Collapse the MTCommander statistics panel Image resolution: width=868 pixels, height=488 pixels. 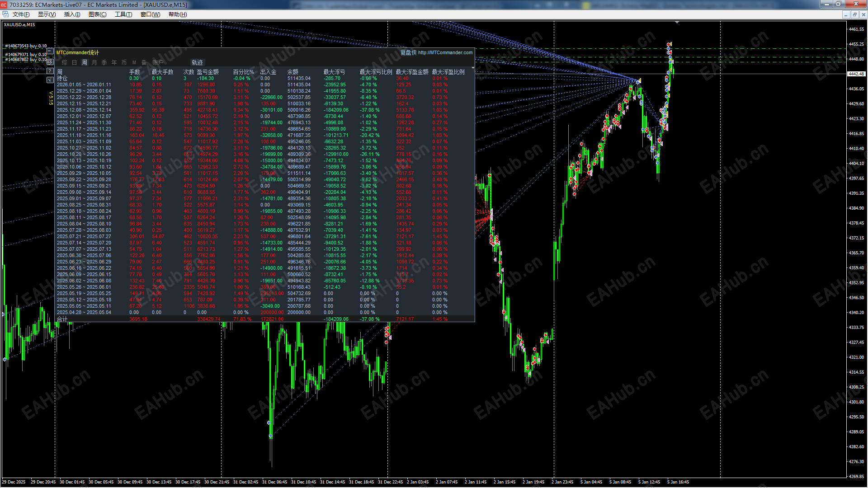pyautogui.click(x=50, y=51)
